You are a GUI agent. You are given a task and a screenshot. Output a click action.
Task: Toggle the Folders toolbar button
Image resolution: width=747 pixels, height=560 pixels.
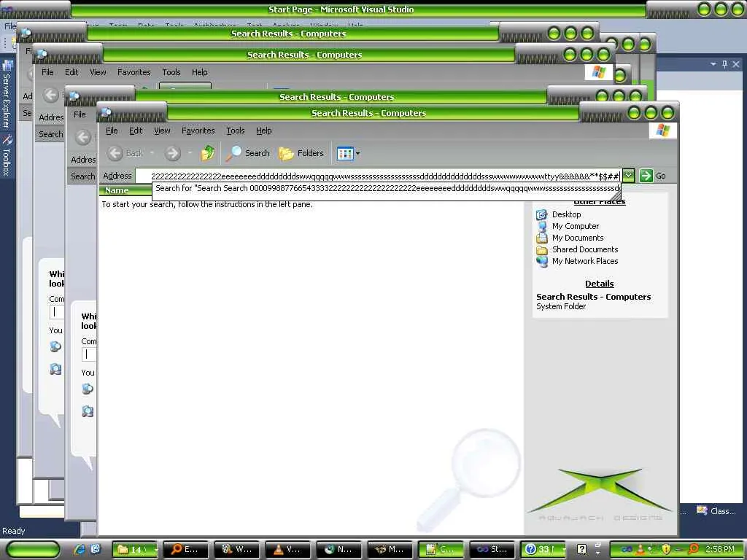tap(301, 153)
